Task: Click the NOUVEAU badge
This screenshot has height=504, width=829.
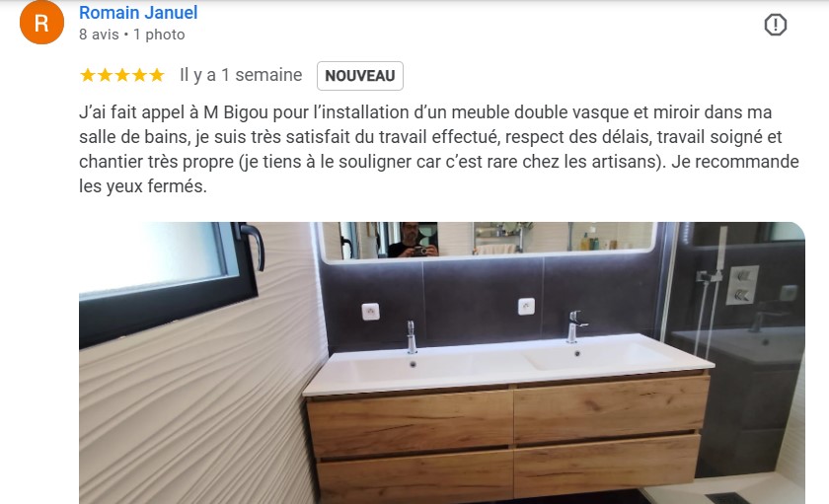Action: [x=360, y=76]
